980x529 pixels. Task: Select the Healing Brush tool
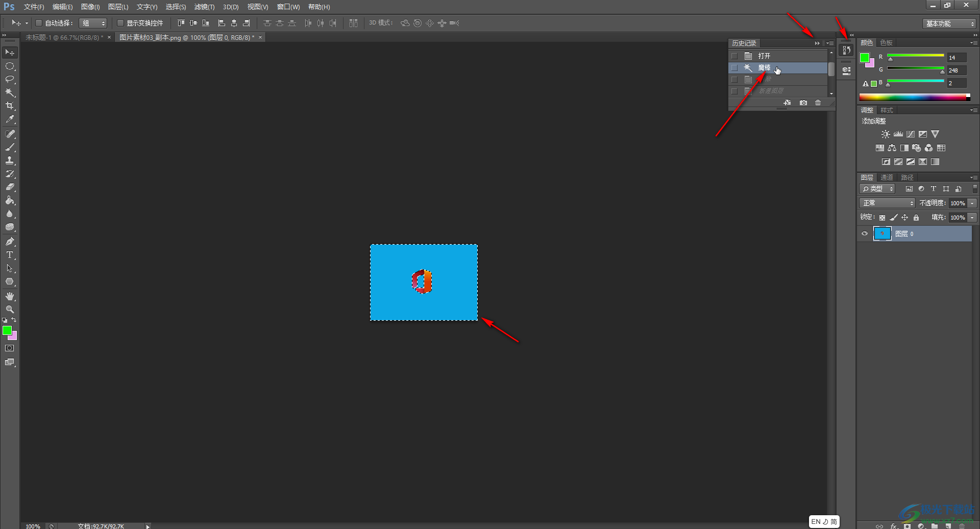coord(10,134)
